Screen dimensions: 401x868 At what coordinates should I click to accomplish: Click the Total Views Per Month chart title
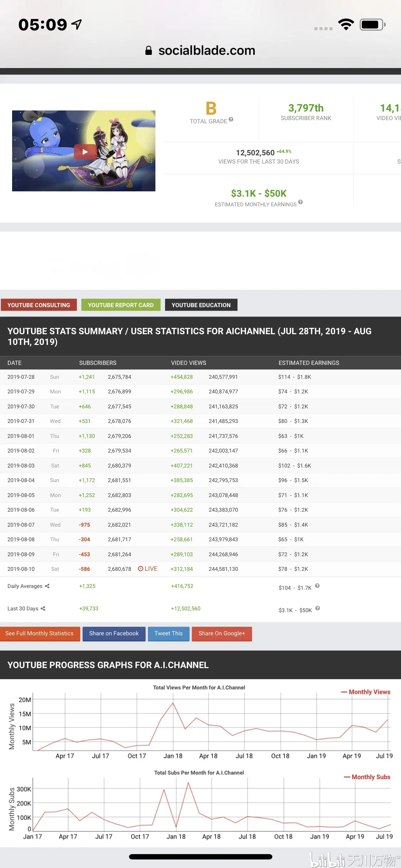click(x=199, y=687)
